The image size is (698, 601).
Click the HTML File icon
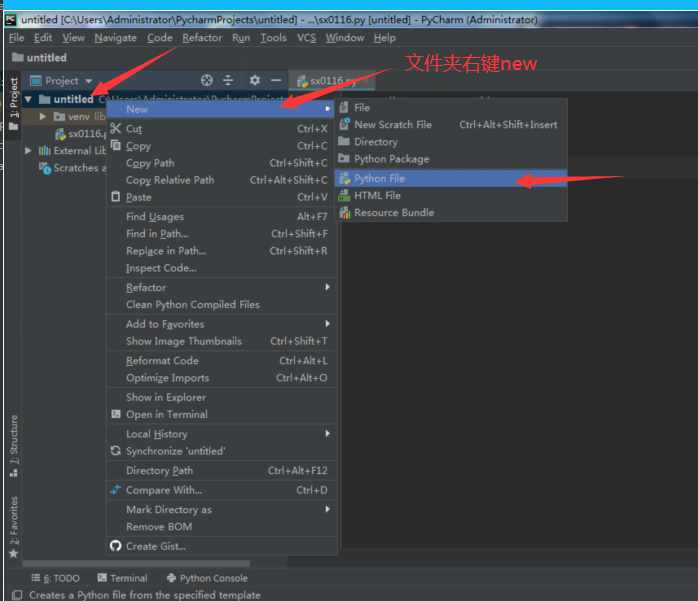(344, 195)
